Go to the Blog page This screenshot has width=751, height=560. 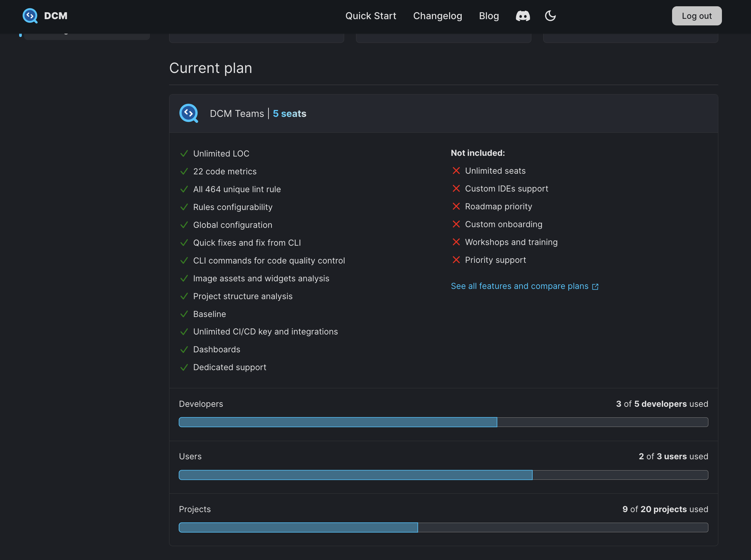pos(488,16)
